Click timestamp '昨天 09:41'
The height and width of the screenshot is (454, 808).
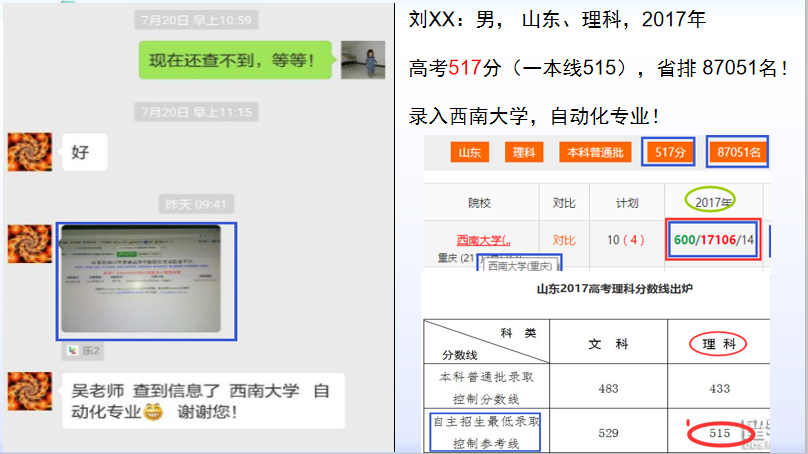(196, 204)
